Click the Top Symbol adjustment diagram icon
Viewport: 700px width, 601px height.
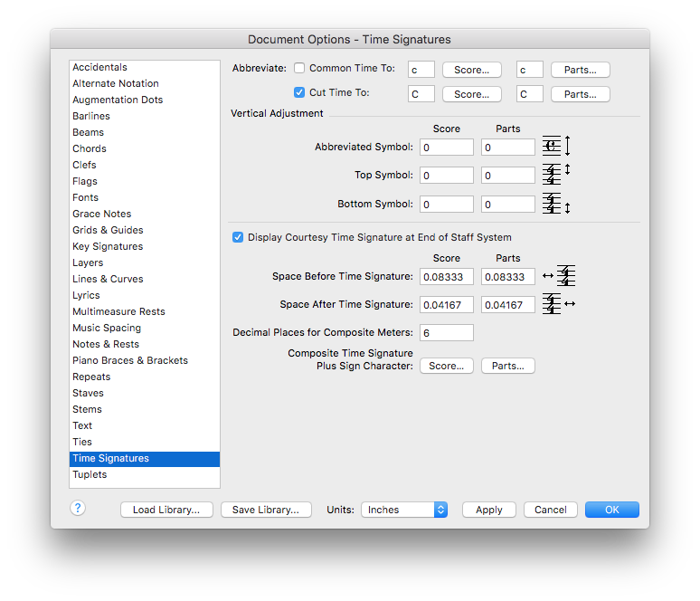click(556, 175)
